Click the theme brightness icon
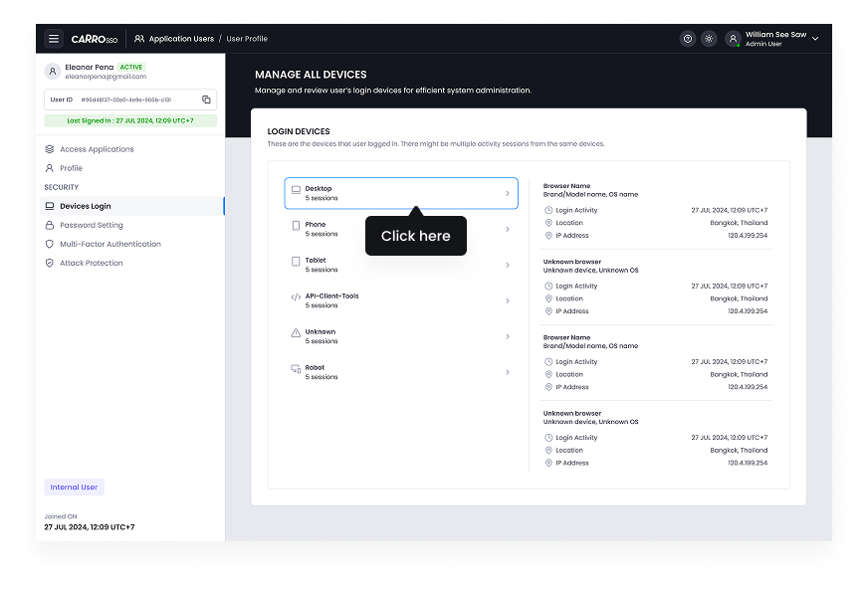 [x=709, y=39]
